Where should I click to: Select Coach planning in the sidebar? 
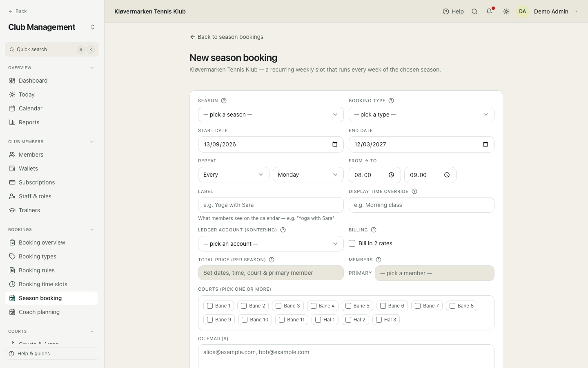click(x=51, y=312)
